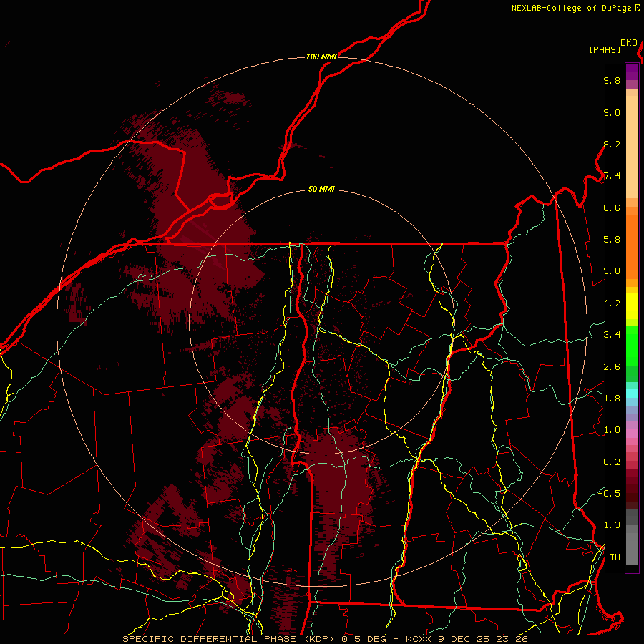The height and width of the screenshot is (644, 644).
Task: Select the 3.4 value on the color scale
Action: point(612,335)
